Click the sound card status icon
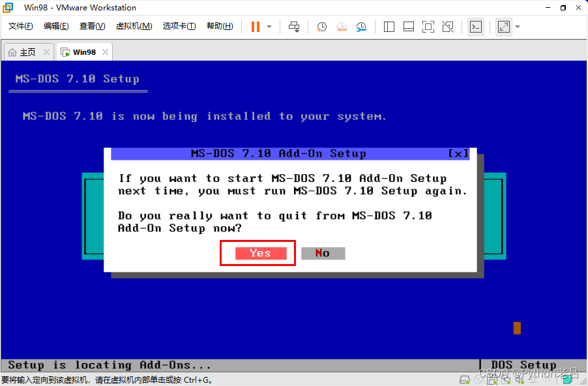Image resolution: width=588 pixels, height=386 pixels. pyautogui.click(x=520, y=379)
